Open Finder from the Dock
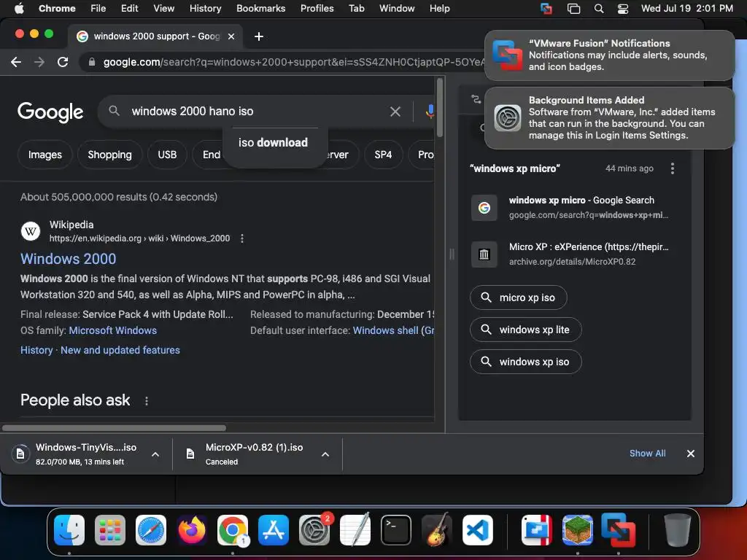747x560 pixels. (x=69, y=529)
